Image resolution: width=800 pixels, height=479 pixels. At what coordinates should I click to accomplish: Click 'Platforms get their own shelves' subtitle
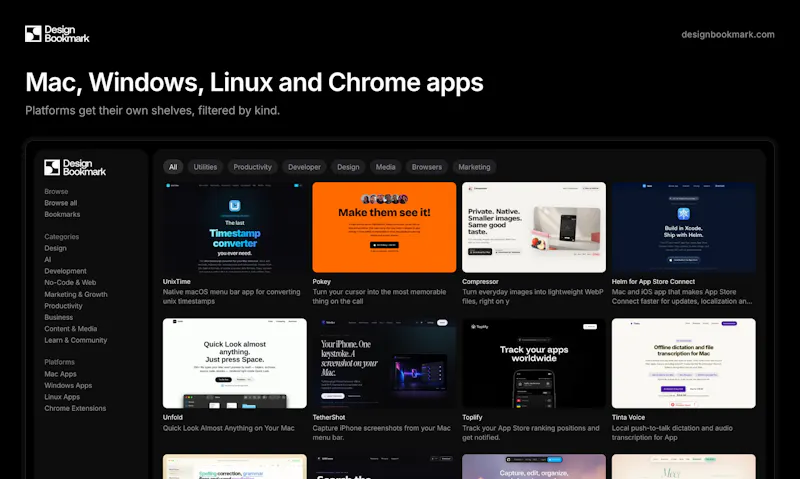point(153,111)
